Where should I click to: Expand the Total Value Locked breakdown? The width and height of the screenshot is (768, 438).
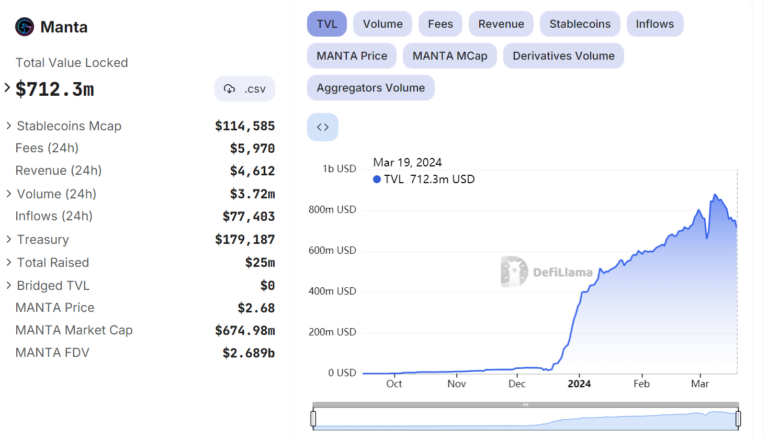tap(8, 88)
